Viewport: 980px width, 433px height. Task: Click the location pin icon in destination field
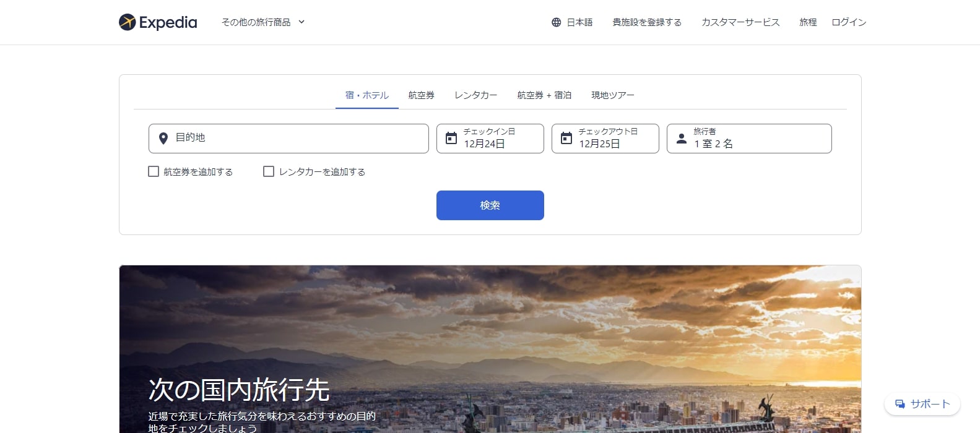pos(163,139)
